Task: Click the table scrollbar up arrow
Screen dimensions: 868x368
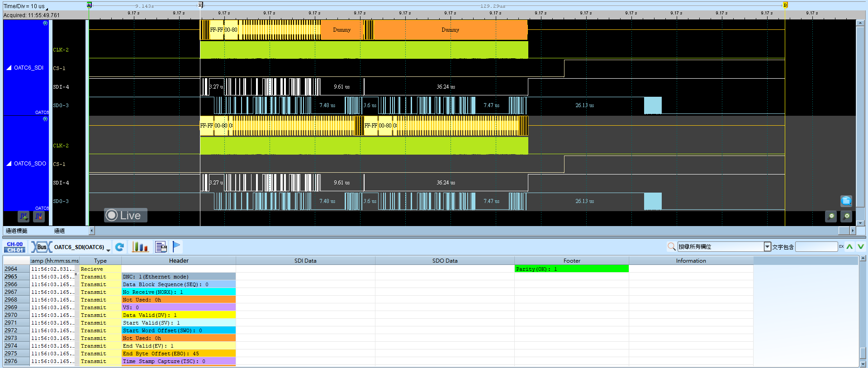Action: pyautogui.click(x=863, y=259)
